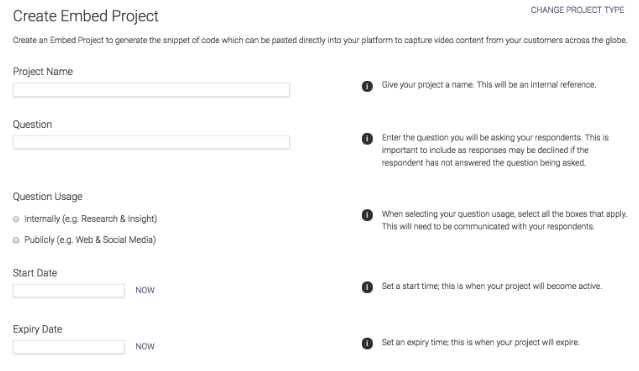Set Start Date using the NOW link

(145, 290)
